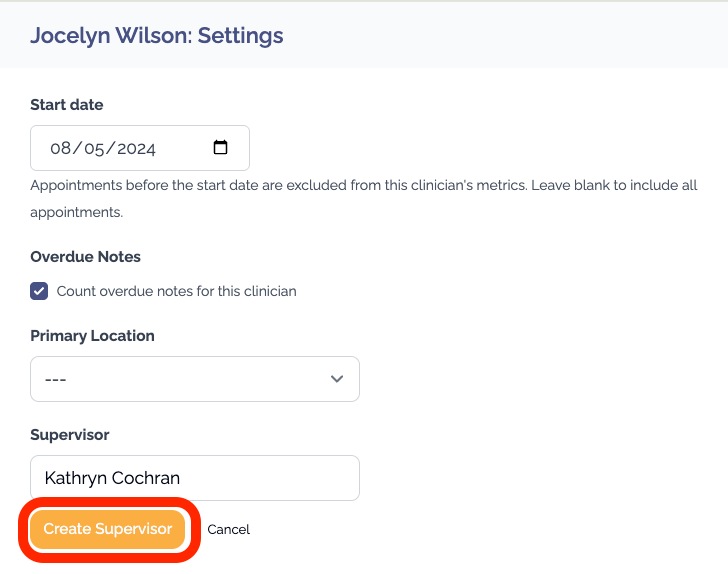Click the chevron arrow in Primary Location
728x574 pixels.
[x=337, y=379]
